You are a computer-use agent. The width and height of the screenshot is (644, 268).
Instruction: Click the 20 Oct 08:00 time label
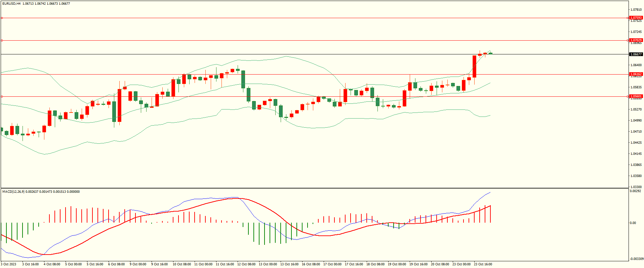pyautogui.click(x=440, y=264)
